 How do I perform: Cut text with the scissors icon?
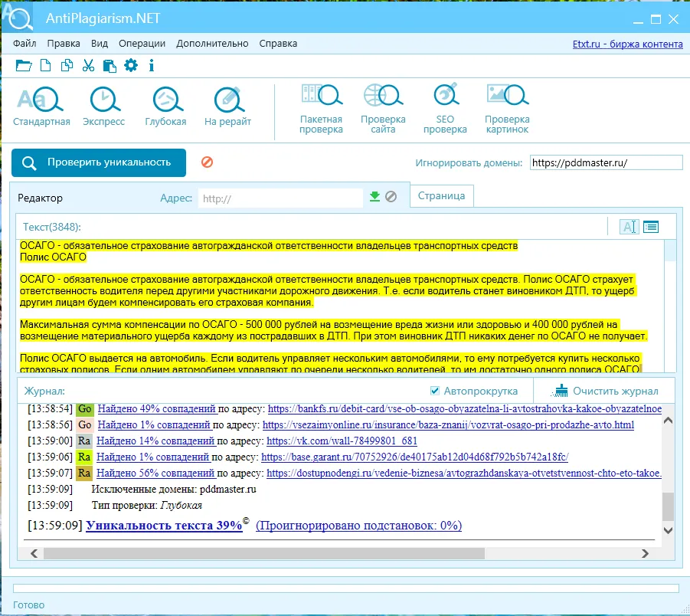tap(88, 66)
